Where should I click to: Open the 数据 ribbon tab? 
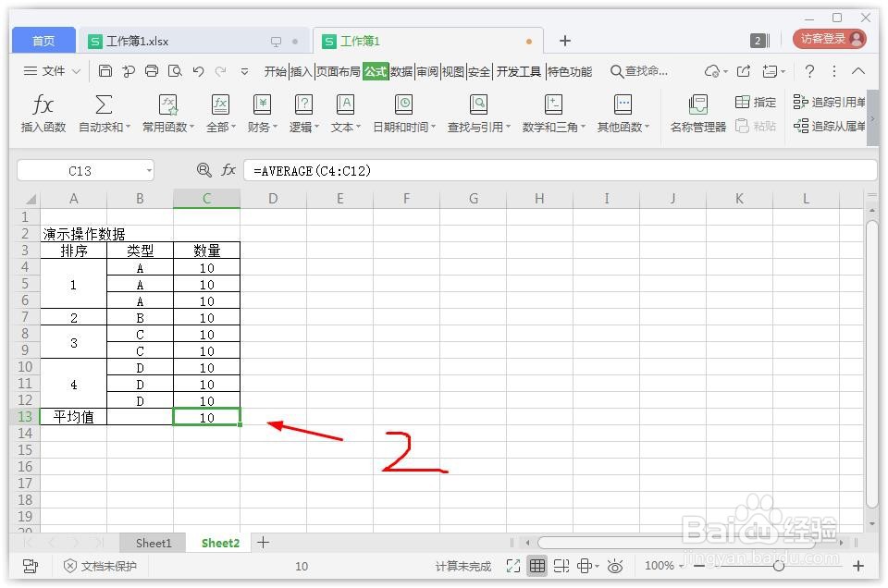[401, 71]
